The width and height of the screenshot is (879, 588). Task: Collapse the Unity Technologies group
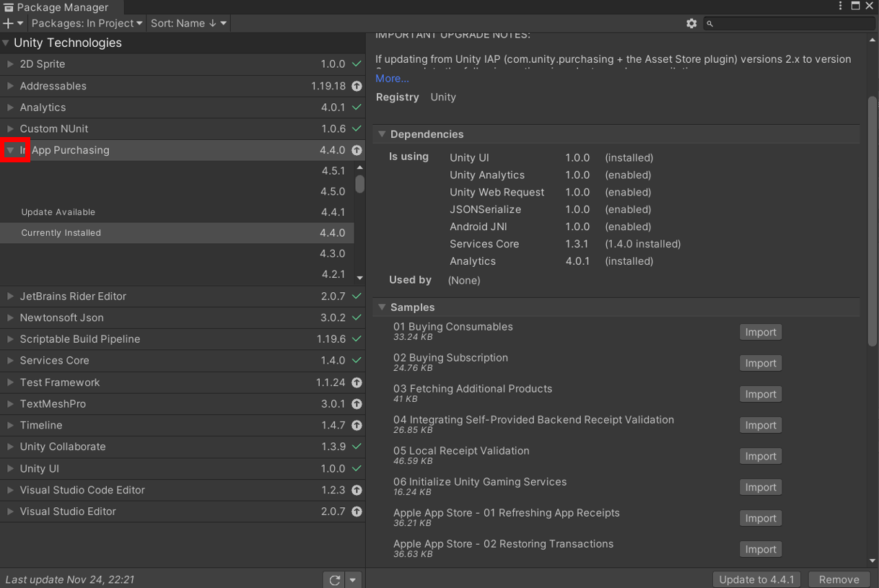6,43
